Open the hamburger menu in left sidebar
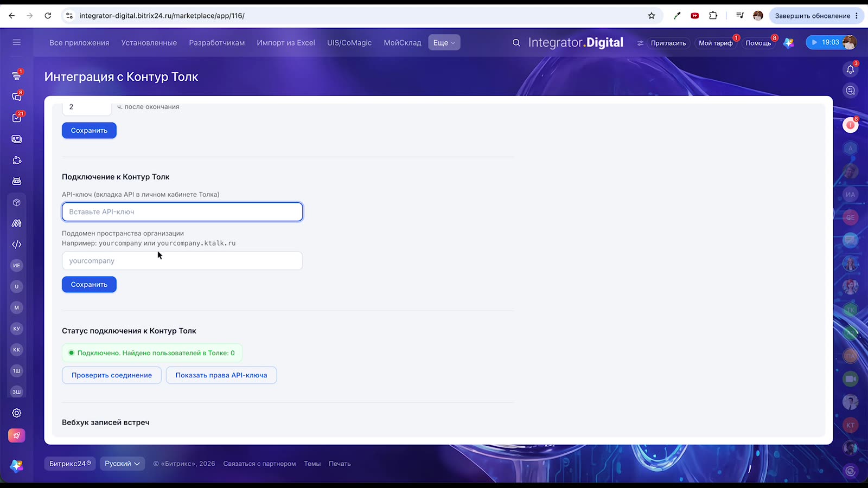Screen dimensions: 868x488 click(x=17, y=42)
